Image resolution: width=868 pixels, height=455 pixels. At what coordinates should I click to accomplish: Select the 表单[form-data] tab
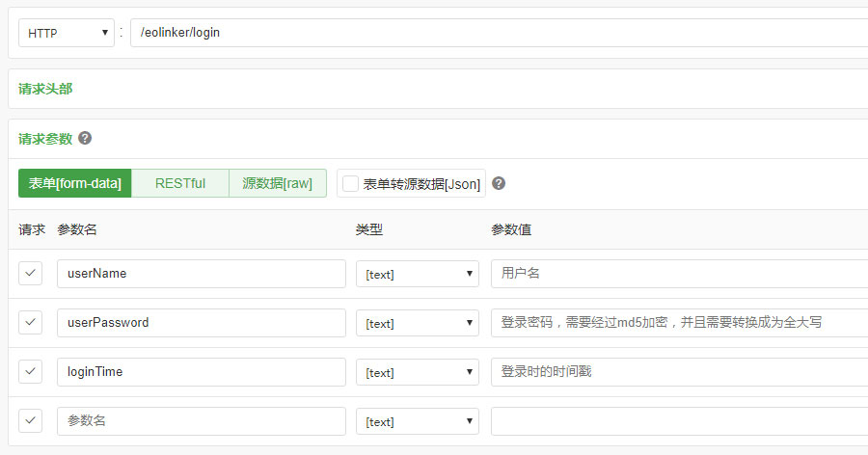point(74,183)
